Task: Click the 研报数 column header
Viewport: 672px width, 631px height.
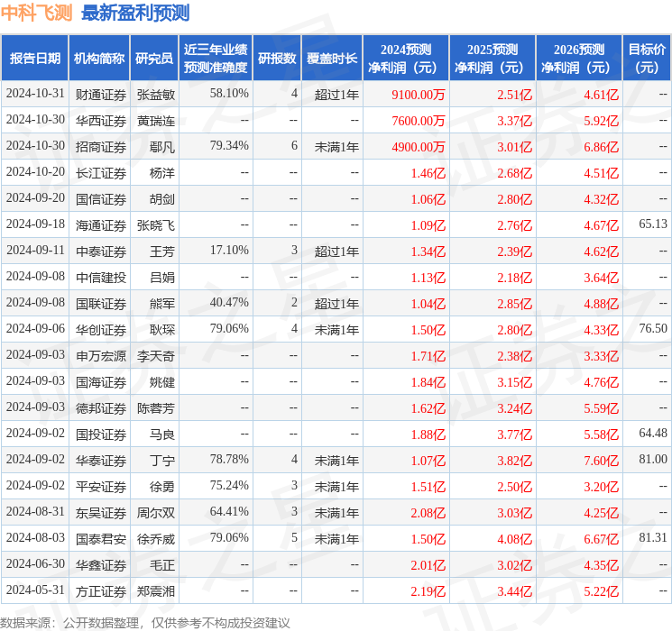Action: click(277, 59)
